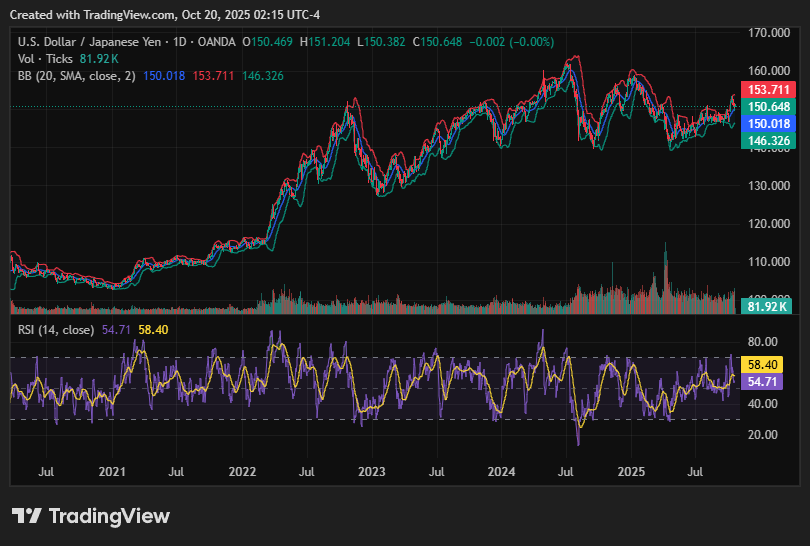810x546 pixels.
Task: Click the Vol · Ticks indicator legend
Action: 45,58
